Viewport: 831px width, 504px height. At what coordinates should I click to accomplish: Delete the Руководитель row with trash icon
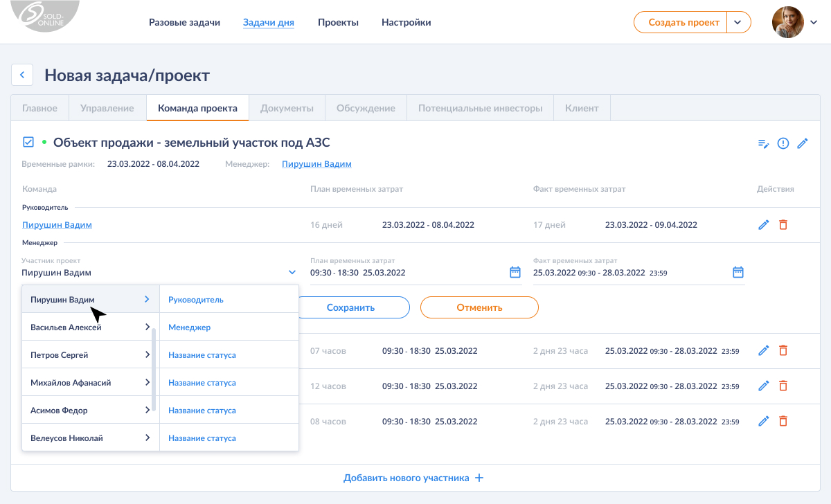[x=783, y=225]
